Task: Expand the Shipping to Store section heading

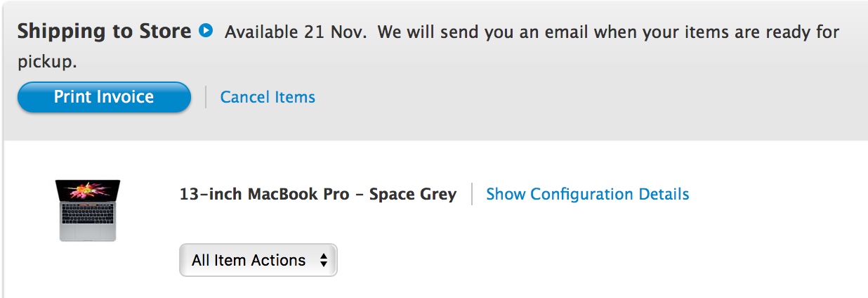Action: (104, 31)
